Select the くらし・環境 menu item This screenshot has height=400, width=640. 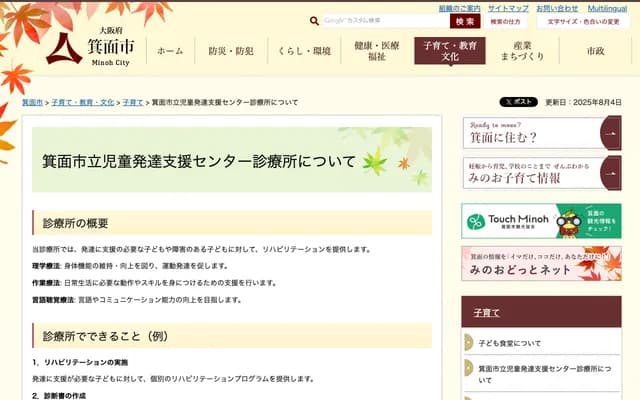tap(304, 51)
